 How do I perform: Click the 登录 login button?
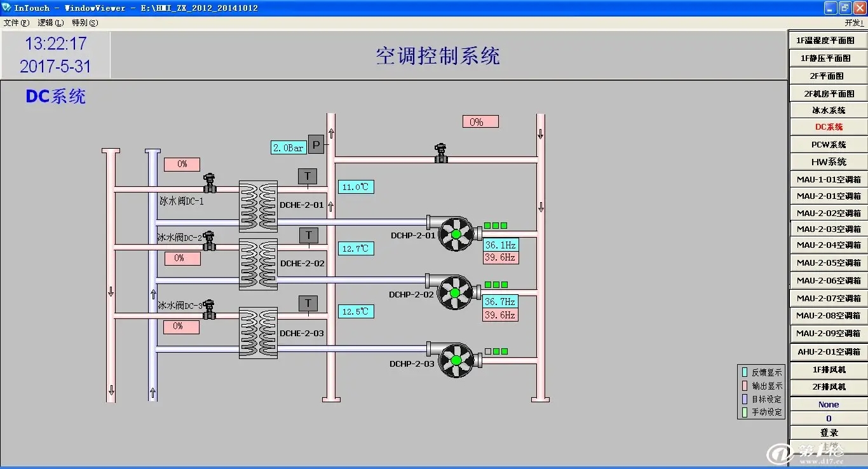click(829, 432)
